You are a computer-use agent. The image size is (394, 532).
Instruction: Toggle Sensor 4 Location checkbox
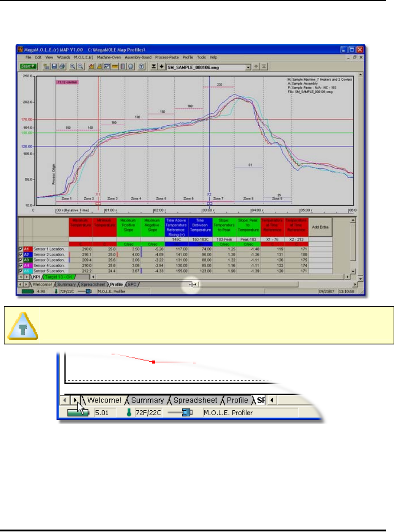coord(20,265)
